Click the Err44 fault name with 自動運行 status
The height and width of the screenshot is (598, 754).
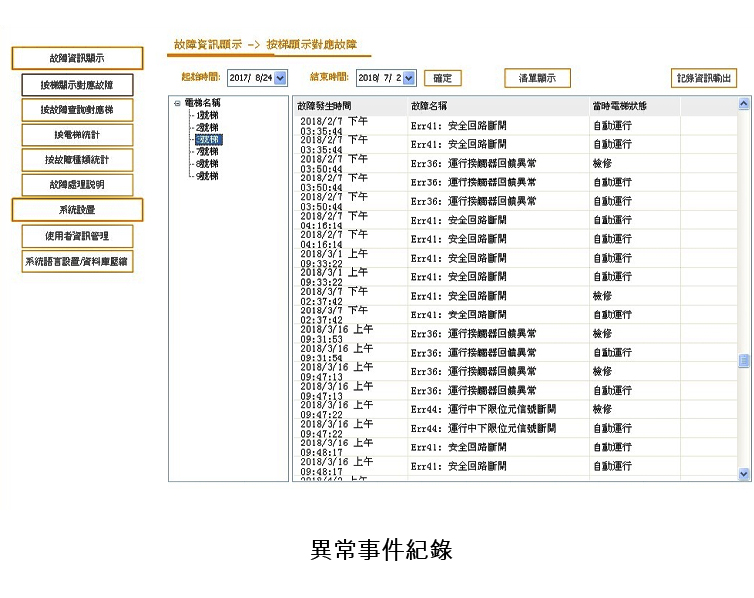(x=483, y=428)
